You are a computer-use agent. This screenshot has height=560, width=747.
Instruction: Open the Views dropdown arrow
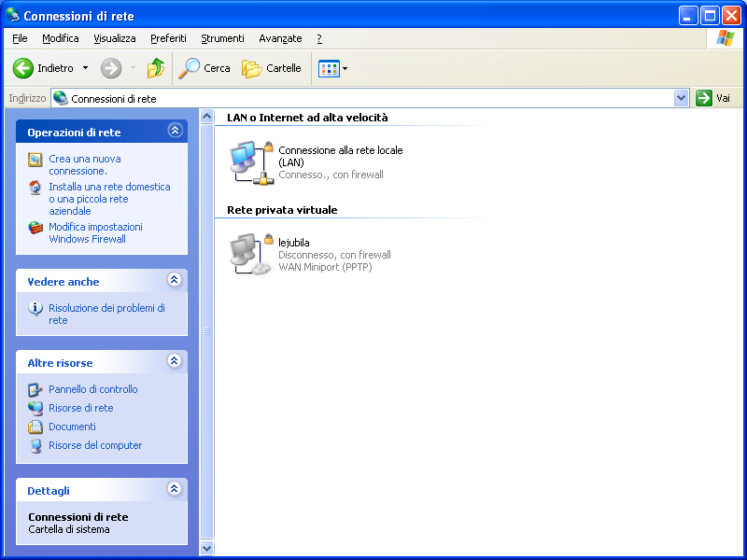click(345, 68)
